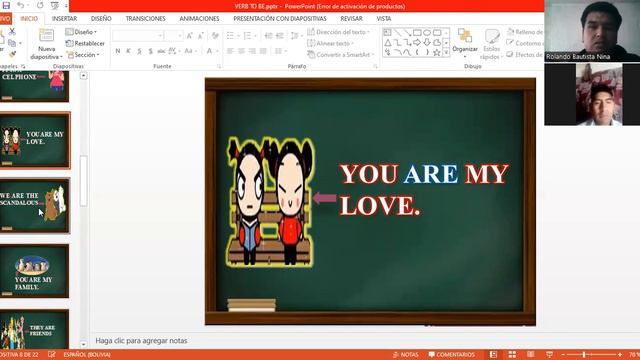Switch to the REVISAR tab
640x360 pixels.
pyautogui.click(x=351, y=19)
